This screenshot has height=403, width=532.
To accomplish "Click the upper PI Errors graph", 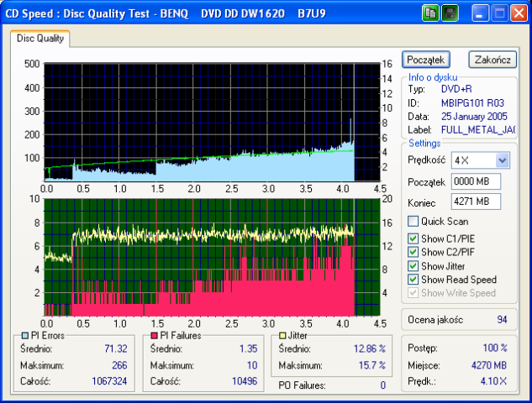I will click(210, 122).
